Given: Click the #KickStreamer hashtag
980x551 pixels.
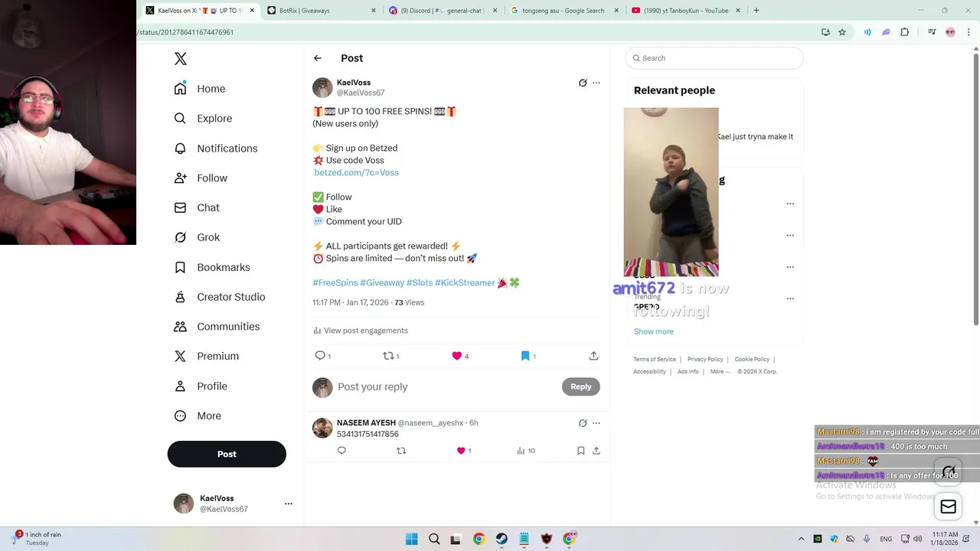Looking at the screenshot, I should (465, 282).
